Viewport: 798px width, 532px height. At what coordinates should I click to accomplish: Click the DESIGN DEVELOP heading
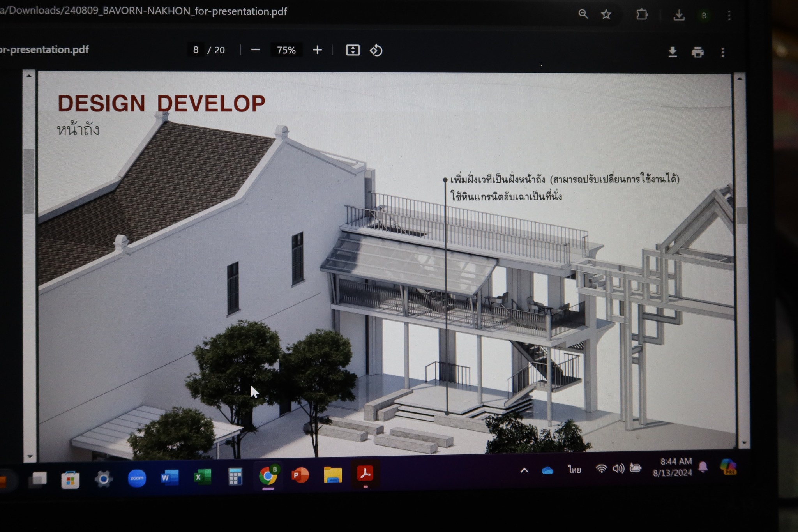tap(161, 103)
